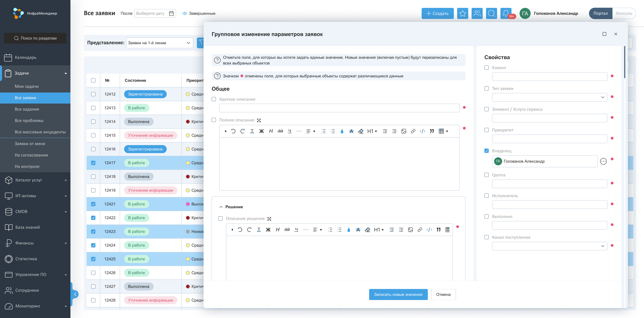Click the Клиент input field

pos(549,76)
